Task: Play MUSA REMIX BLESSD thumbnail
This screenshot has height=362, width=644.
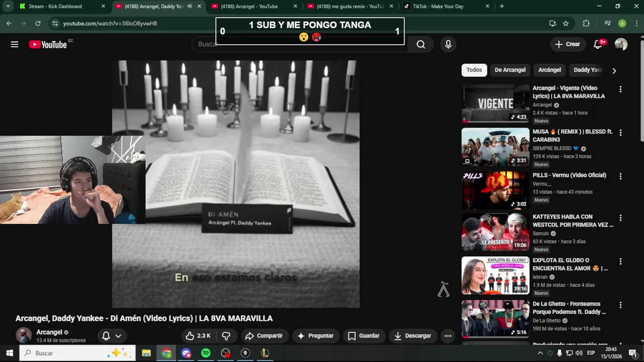Action: click(x=496, y=147)
